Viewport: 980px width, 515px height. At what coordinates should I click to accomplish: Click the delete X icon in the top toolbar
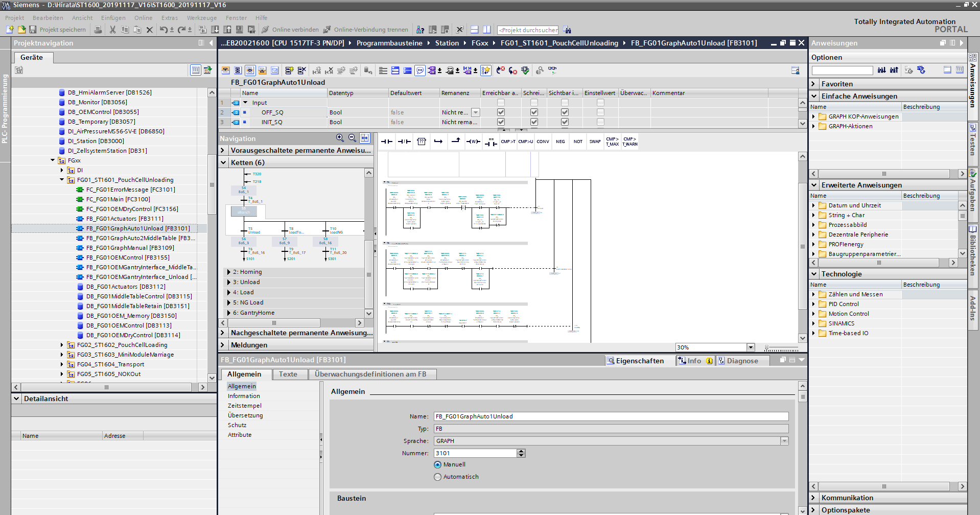click(x=150, y=30)
